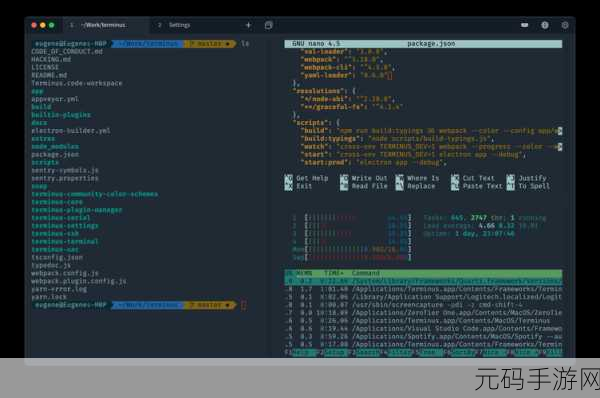The height and width of the screenshot is (398, 600).
Task: Click electron-builder.yml in the listing
Action: [71, 130]
